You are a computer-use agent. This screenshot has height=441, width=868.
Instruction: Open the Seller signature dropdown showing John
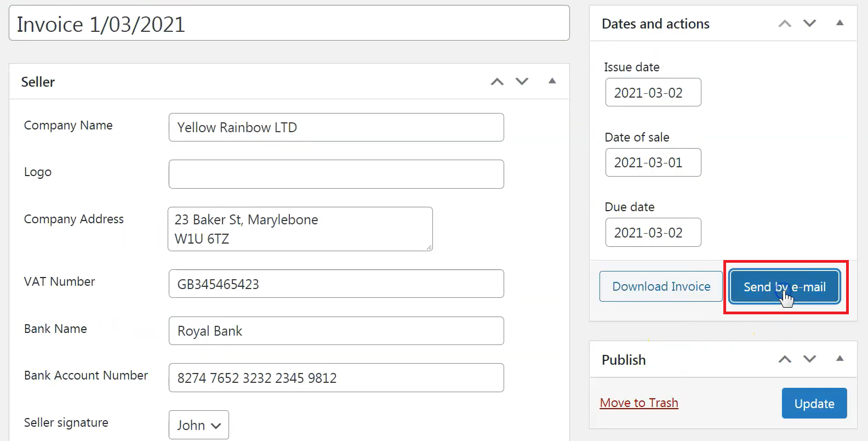199,425
